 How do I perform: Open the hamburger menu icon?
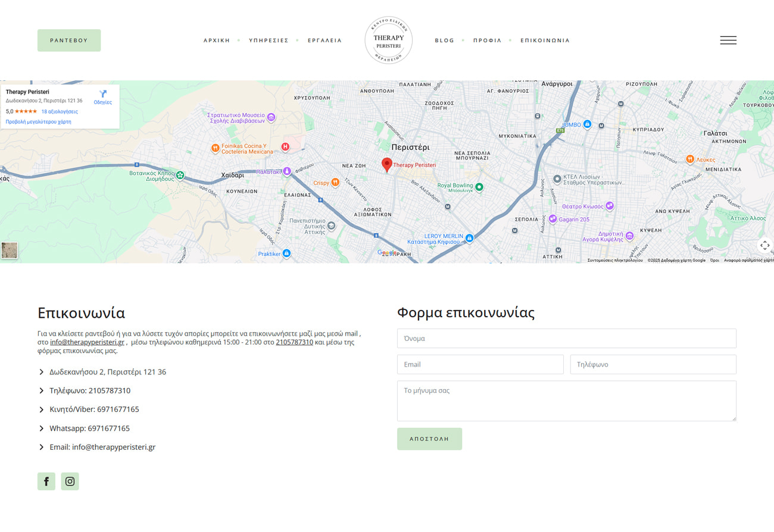728,40
